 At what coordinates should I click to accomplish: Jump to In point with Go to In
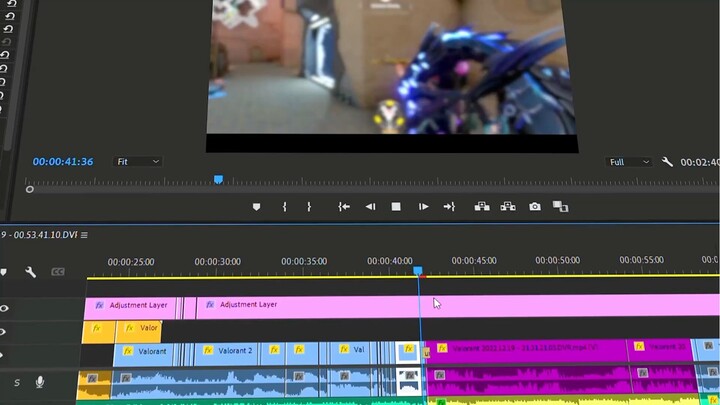(343, 207)
